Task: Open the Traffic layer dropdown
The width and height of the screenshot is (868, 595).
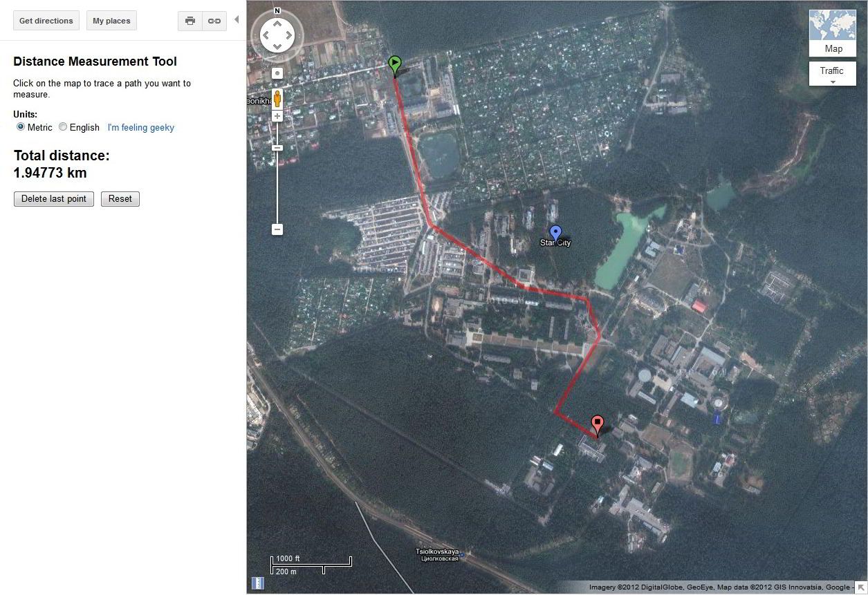Action: click(x=832, y=74)
